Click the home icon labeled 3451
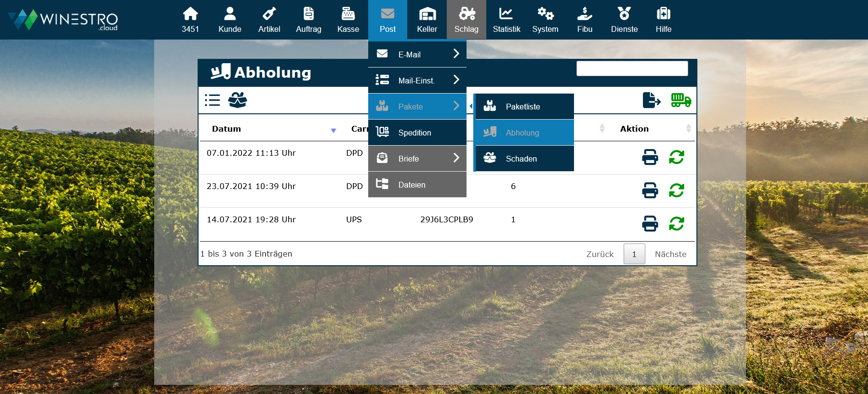 [190, 19]
